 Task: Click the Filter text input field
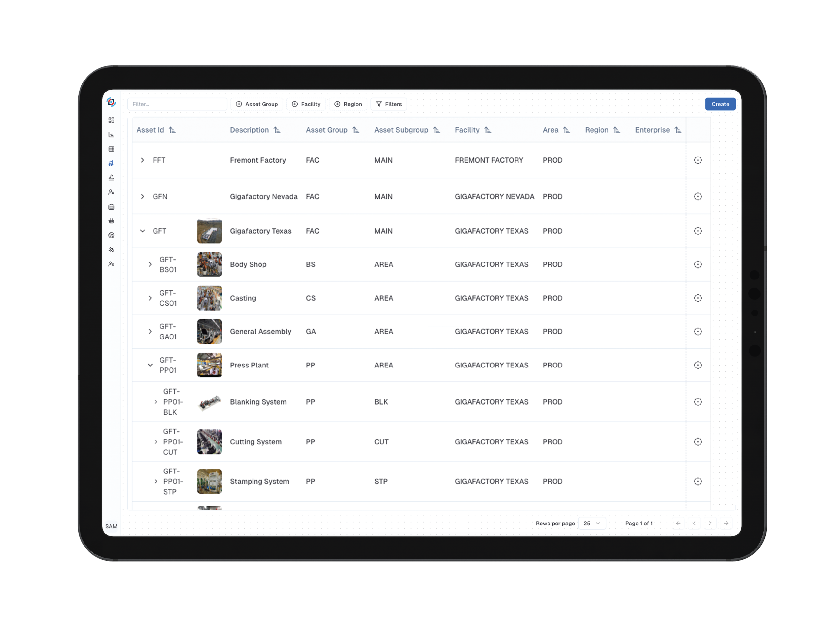click(x=177, y=104)
